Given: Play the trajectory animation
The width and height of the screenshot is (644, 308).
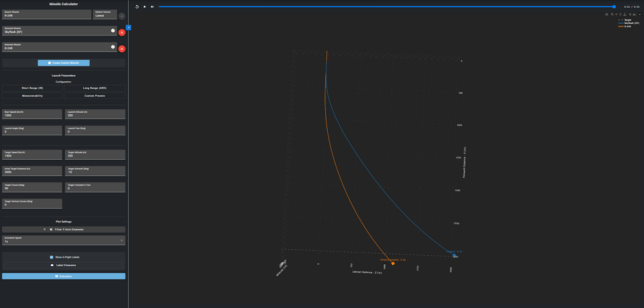Looking at the screenshot, I should click(144, 6).
